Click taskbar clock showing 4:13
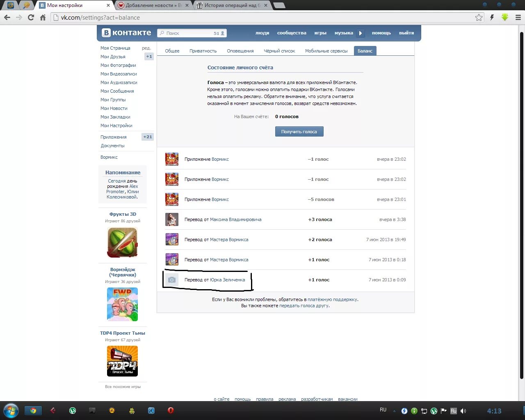This screenshot has height=420, width=525. pyautogui.click(x=494, y=411)
